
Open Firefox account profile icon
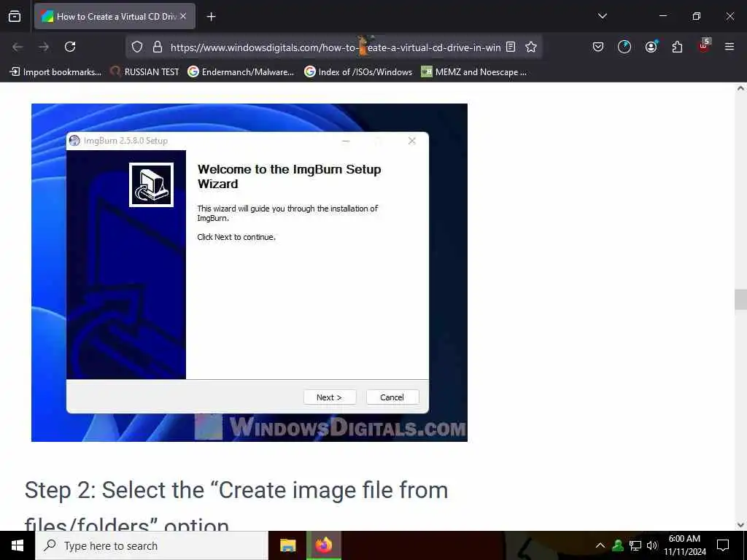(x=651, y=47)
